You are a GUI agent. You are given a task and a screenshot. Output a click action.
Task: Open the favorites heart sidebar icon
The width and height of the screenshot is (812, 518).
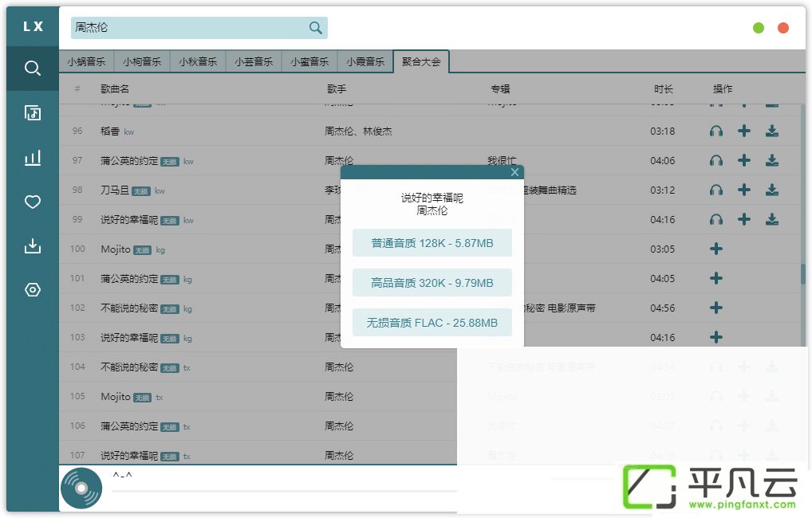pos(33,202)
